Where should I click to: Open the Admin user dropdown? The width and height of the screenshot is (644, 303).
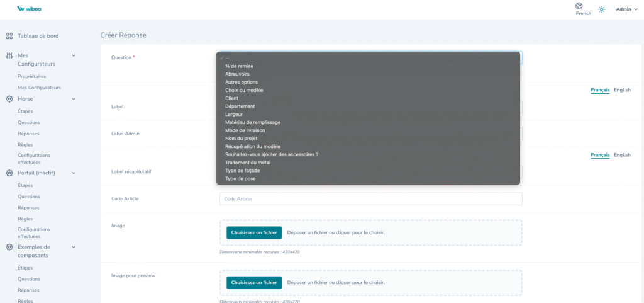[x=626, y=9]
